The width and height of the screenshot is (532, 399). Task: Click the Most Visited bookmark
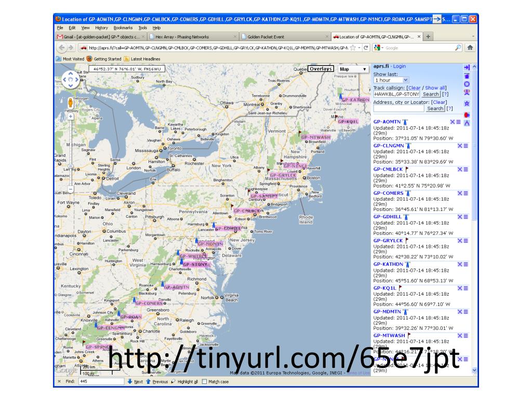click(x=70, y=59)
